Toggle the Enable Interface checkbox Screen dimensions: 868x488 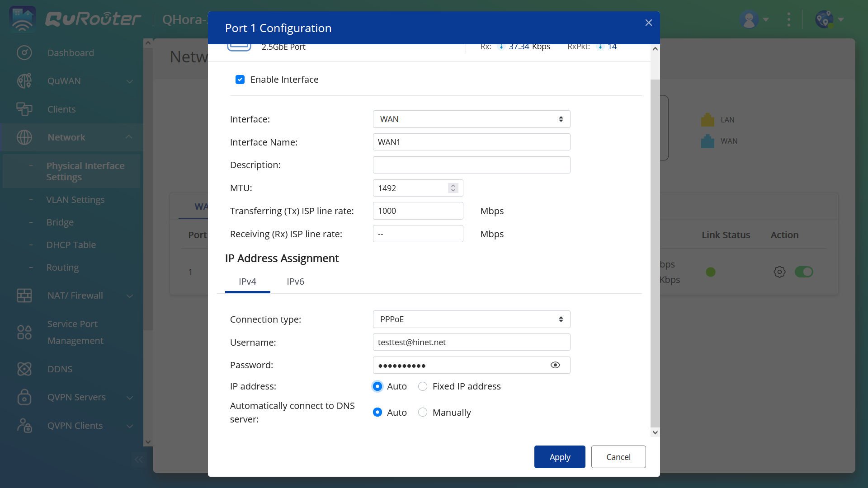coord(240,79)
